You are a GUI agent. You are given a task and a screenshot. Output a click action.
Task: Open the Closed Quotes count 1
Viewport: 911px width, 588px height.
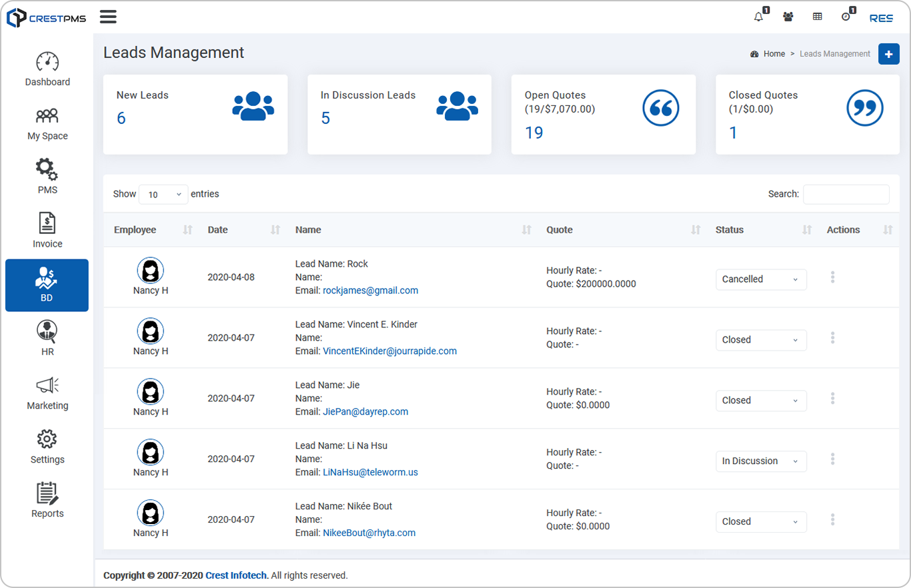click(733, 133)
